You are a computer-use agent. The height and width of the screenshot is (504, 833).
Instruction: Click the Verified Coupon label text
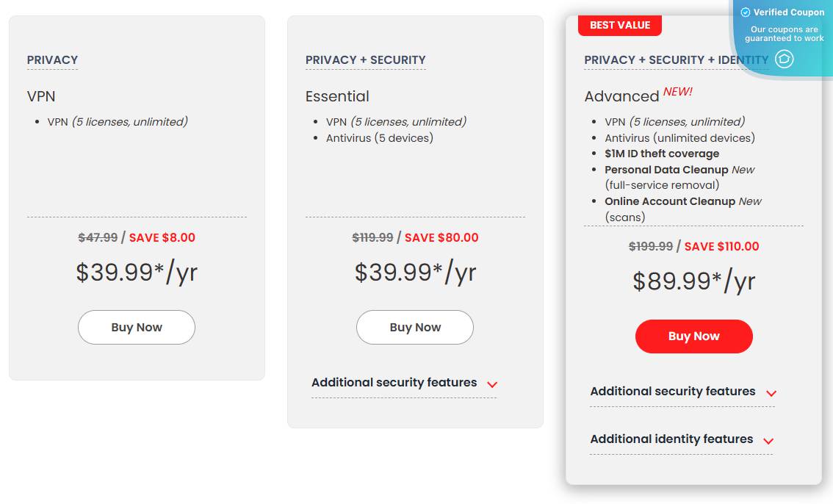click(x=788, y=12)
